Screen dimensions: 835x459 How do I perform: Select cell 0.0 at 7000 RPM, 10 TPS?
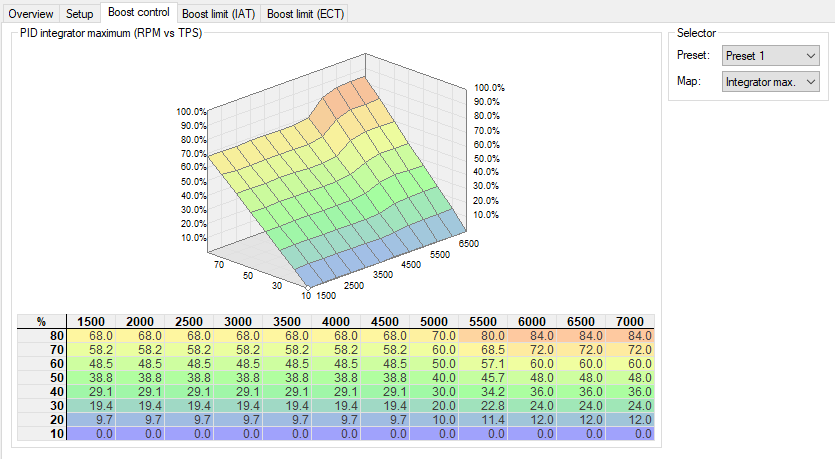point(630,433)
